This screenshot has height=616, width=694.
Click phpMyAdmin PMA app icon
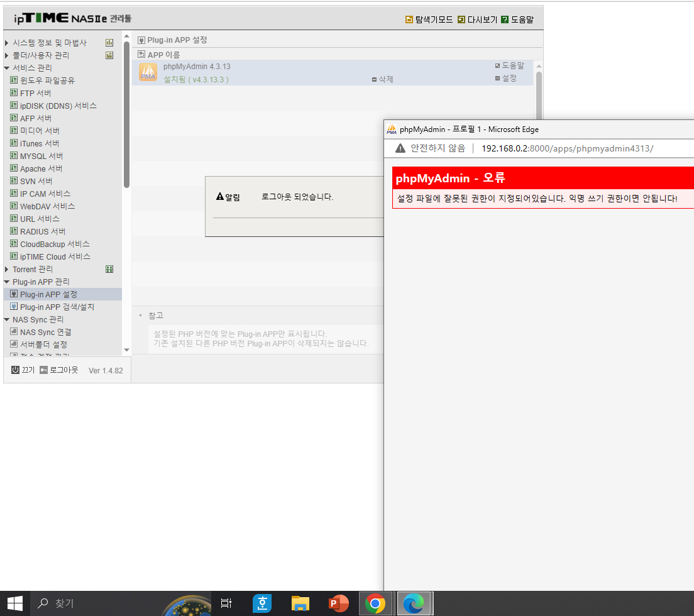(x=148, y=72)
